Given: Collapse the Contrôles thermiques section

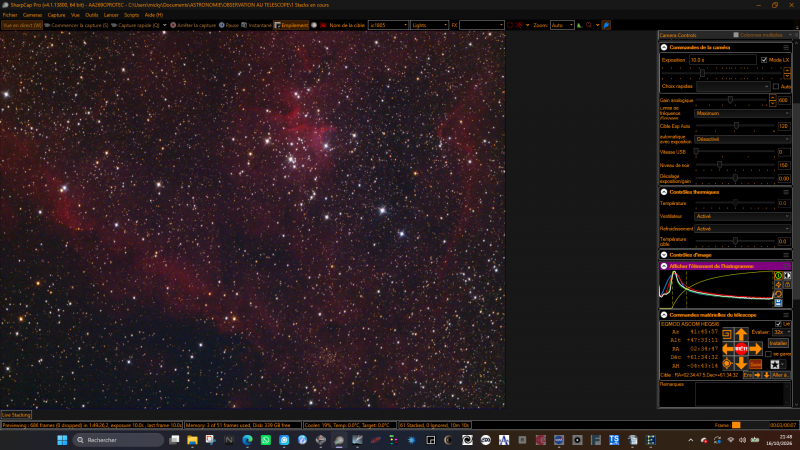Looking at the screenshot, I should click(x=664, y=192).
